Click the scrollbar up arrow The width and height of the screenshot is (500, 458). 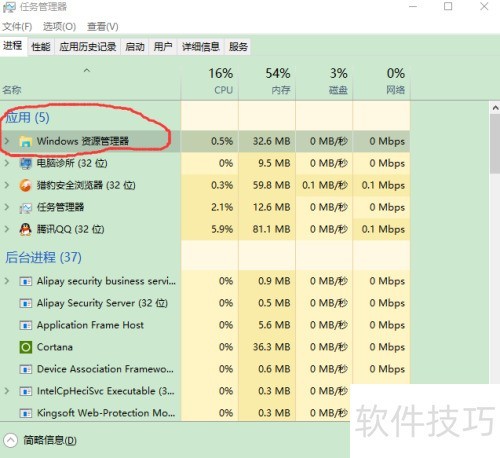pyautogui.click(x=495, y=108)
